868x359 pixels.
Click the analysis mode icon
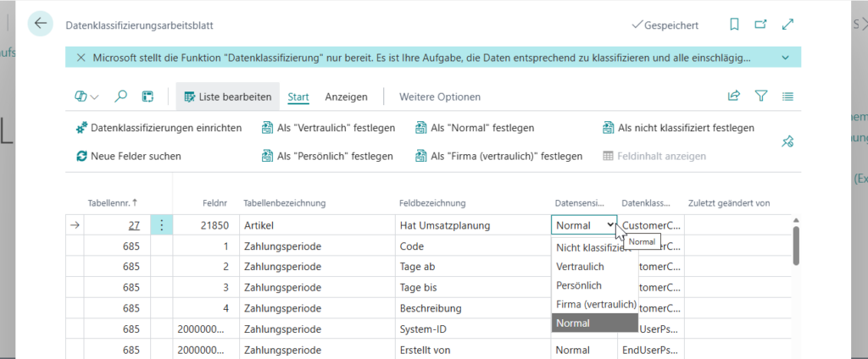click(147, 97)
